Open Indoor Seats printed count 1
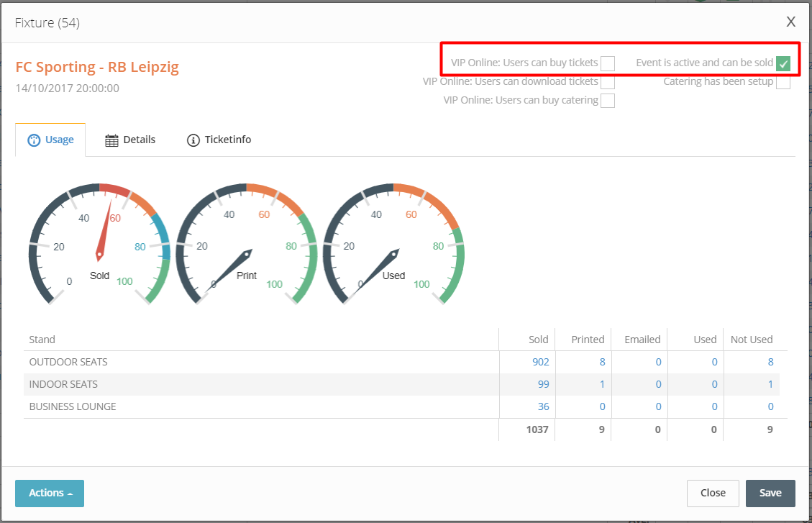812x523 pixels. pos(602,384)
